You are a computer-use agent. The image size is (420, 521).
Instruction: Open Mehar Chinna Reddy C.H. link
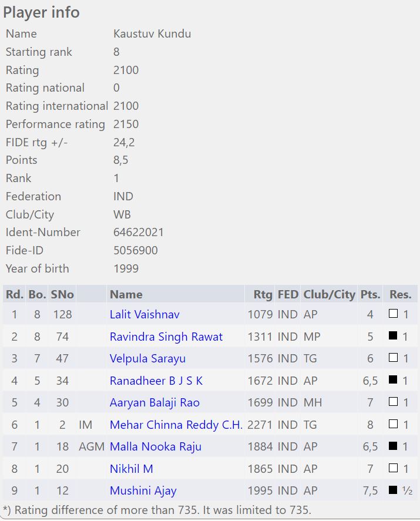tap(176, 425)
